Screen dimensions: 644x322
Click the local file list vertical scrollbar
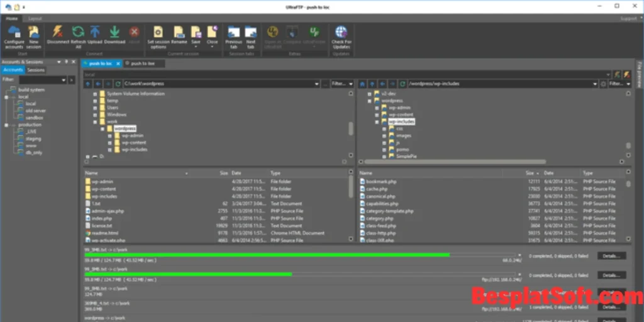point(351,187)
